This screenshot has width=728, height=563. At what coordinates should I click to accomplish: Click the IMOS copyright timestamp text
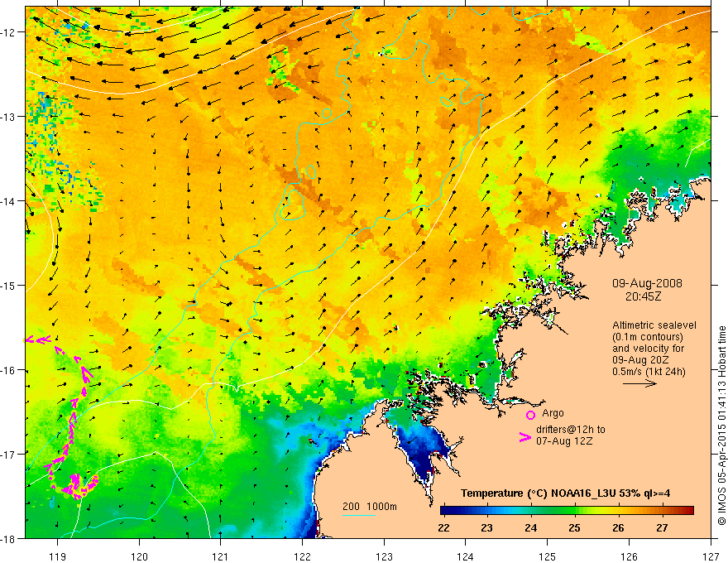(x=721, y=426)
